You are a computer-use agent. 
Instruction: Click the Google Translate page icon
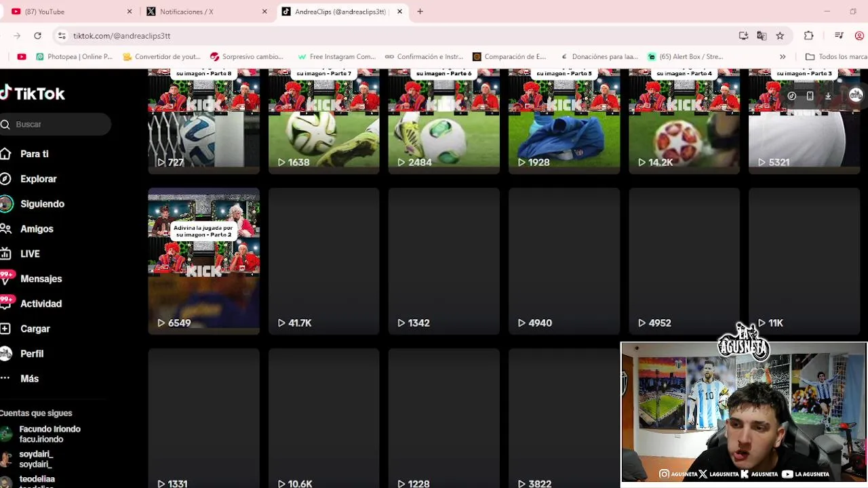click(762, 35)
